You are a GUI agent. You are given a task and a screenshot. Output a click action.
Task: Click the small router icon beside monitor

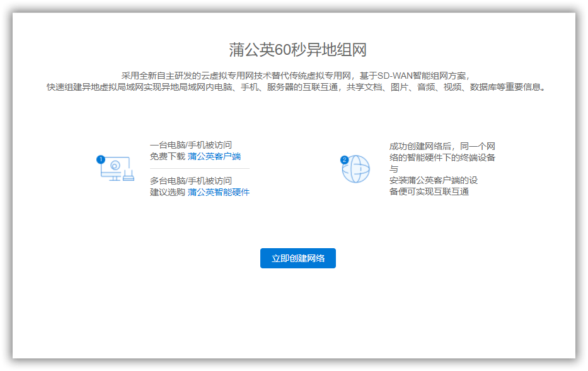click(128, 175)
